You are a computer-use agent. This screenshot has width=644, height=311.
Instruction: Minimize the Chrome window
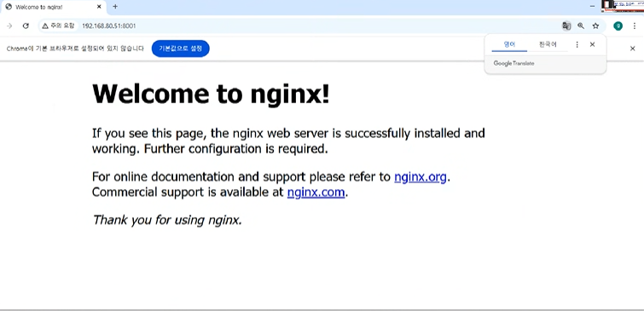[592, 6]
